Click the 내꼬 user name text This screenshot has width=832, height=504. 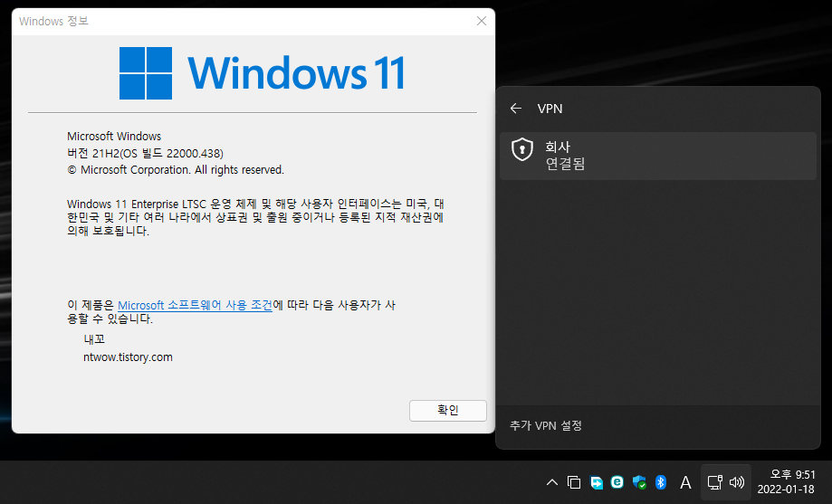94,339
